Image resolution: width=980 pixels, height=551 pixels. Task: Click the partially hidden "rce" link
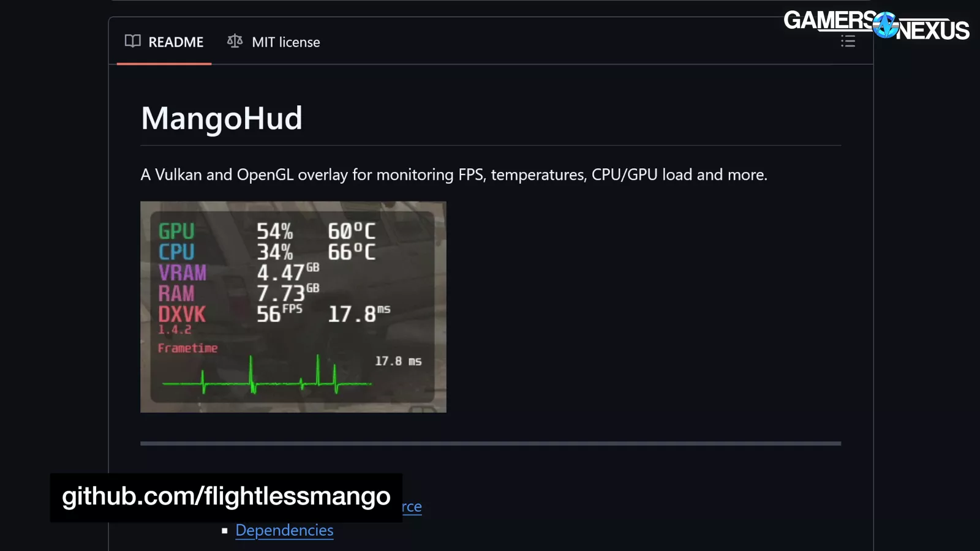click(x=412, y=507)
